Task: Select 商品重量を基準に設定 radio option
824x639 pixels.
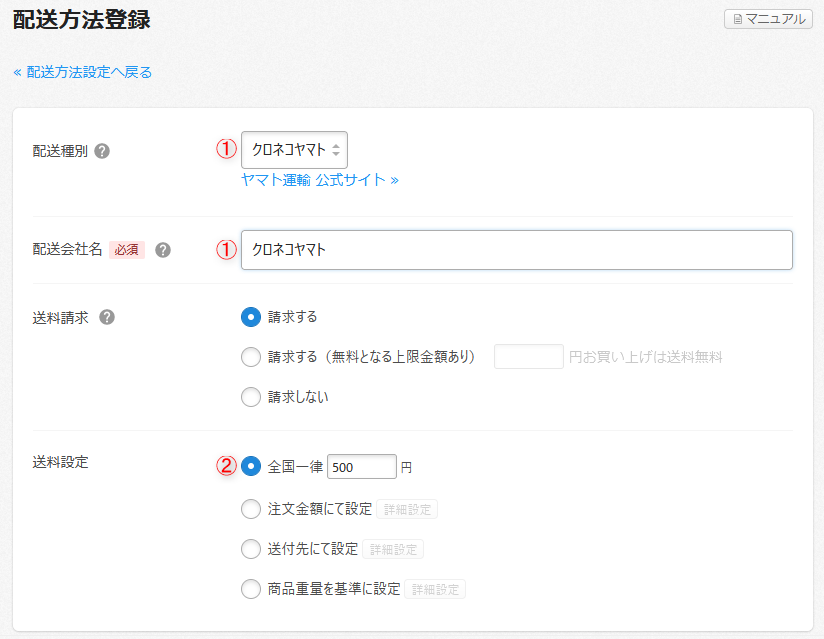Action: pyautogui.click(x=251, y=589)
